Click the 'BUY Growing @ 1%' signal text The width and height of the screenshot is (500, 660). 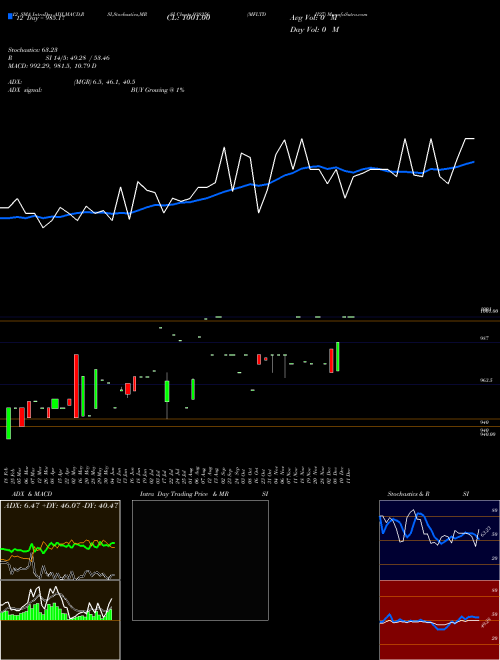coord(157,90)
